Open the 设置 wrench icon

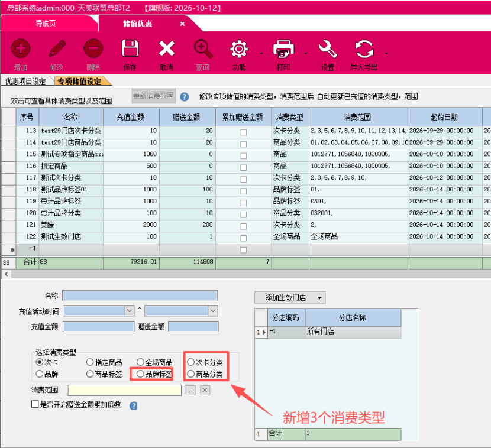[328, 49]
